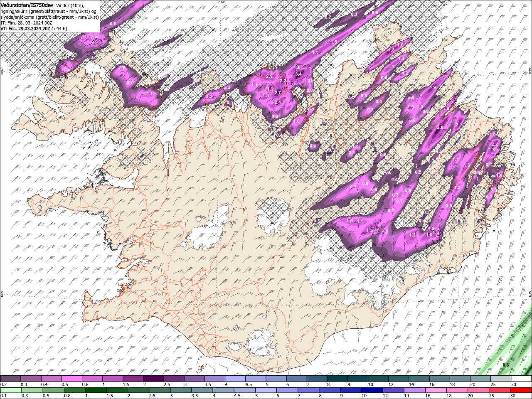This screenshot has height=399, width=532.
Task: Pick the magenta swatch starting at 1.5, upper scale
Action: [133, 379]
